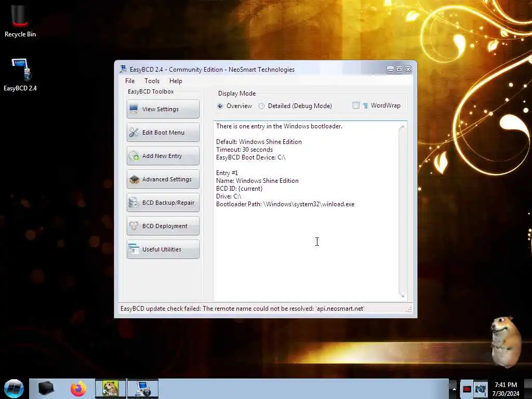Click the 'BCD ID: {current}' line

point(239,189)
